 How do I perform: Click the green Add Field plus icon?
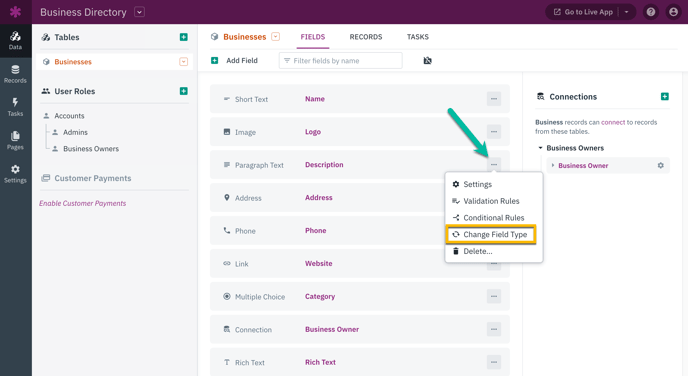tap(215, 61)
